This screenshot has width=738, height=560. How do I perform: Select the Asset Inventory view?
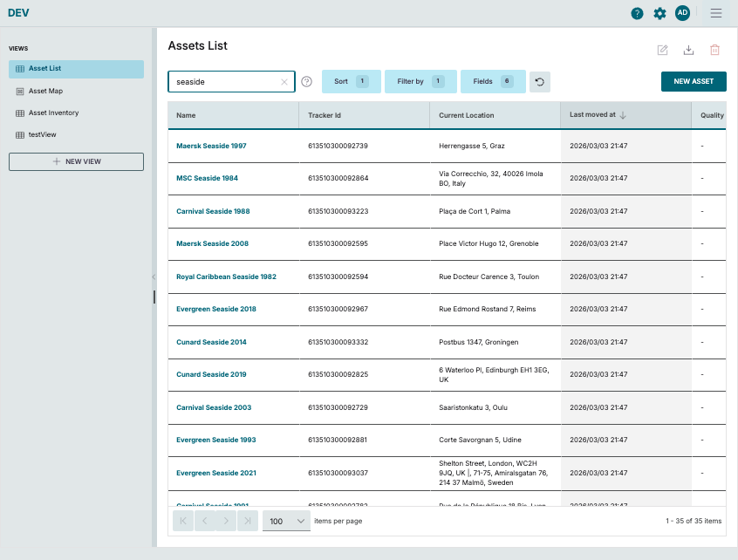[76, 113]
